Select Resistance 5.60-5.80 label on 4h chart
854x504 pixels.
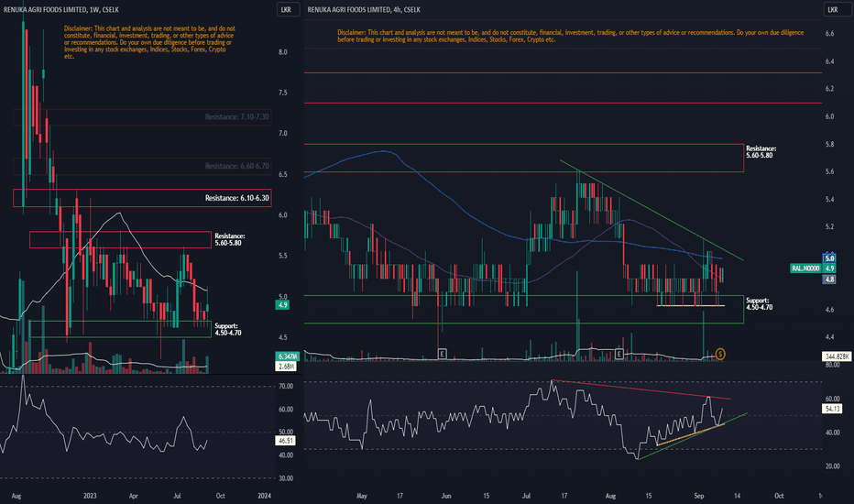pos(761,151)
